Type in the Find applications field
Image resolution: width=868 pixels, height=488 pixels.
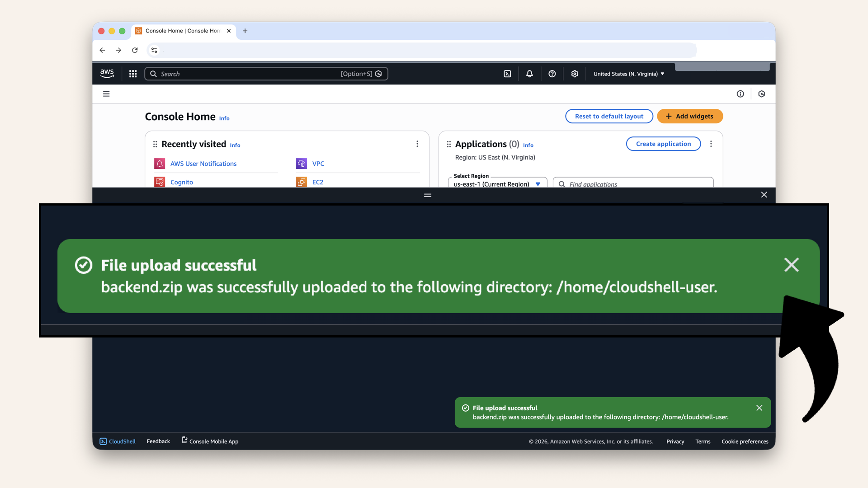pyautogui.click(x=637, y=184)
